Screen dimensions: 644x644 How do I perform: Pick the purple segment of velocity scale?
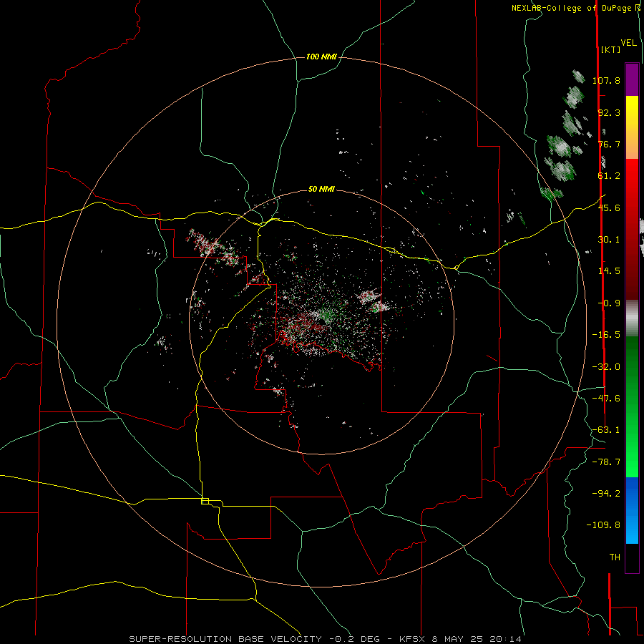(x=632, y=79)
